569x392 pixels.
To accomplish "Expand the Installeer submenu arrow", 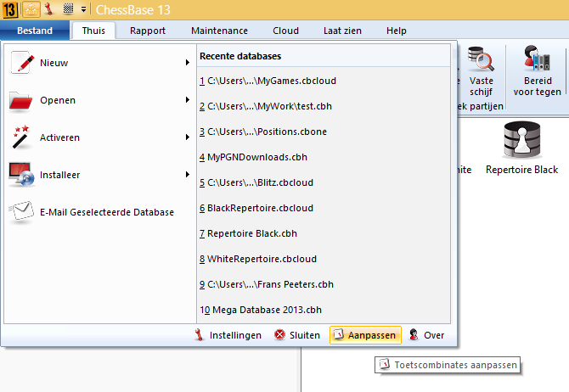I will 187,175.
